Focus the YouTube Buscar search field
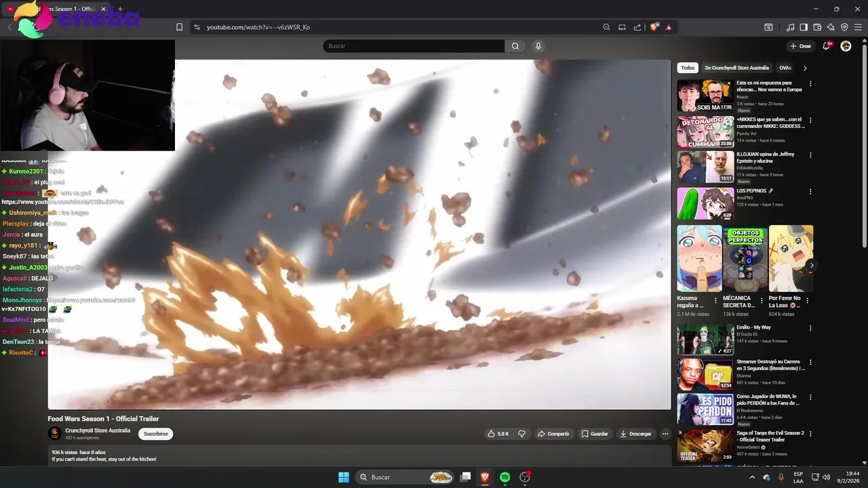Viewport: 868px width, 488px height. [414, 46]
